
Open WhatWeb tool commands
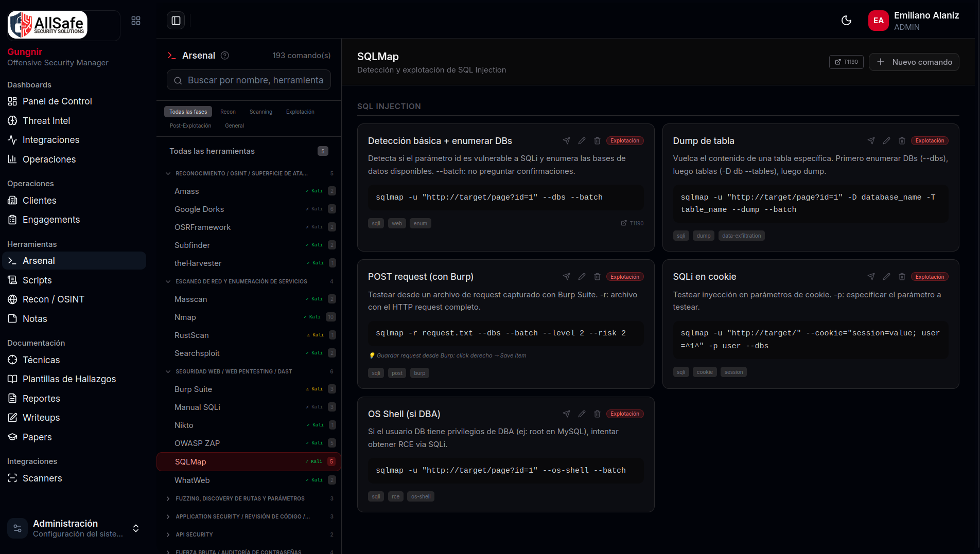click(249, 480)
